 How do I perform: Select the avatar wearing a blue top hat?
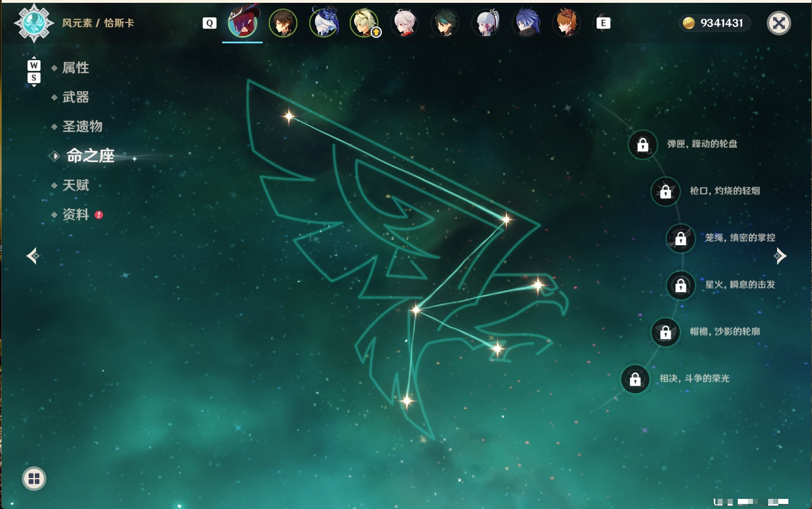(324, 22)
